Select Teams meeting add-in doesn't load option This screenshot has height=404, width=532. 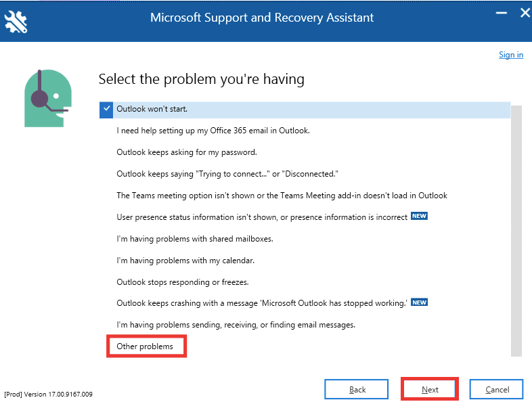click(x=282, y=196)
